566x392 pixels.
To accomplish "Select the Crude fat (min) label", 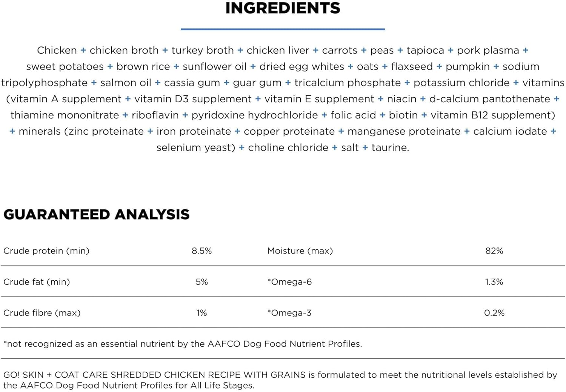I will 37,282.
